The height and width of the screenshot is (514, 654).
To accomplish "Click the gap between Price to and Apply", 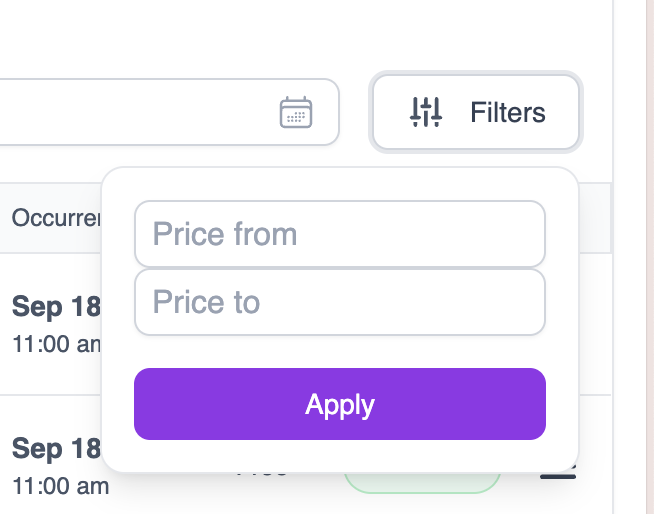I will click(340, 352).
